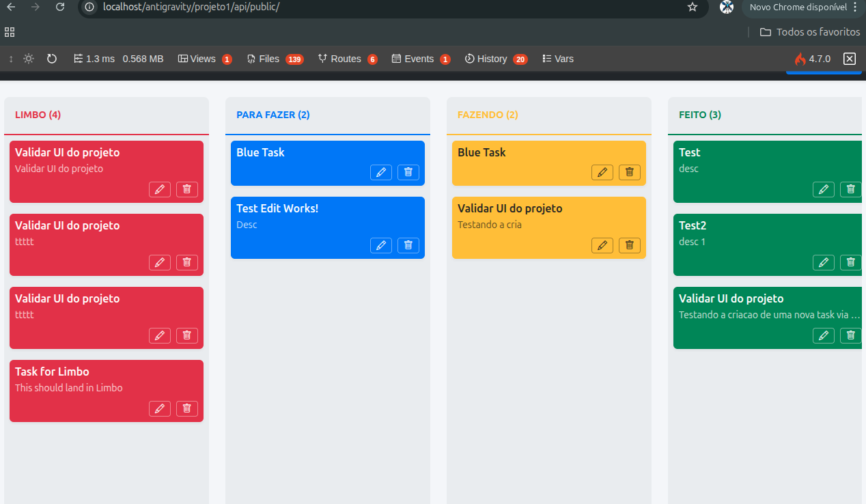Delete the 'Test' card with desc text
Screen dimensions: 866x504
click(850, 189)
